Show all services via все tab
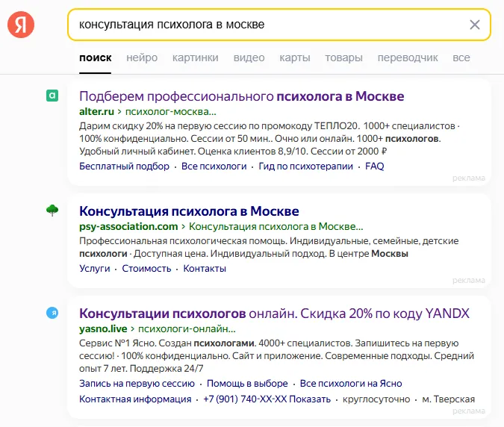The width and height of the screenshot is (504, 427). tap(461, 57)
